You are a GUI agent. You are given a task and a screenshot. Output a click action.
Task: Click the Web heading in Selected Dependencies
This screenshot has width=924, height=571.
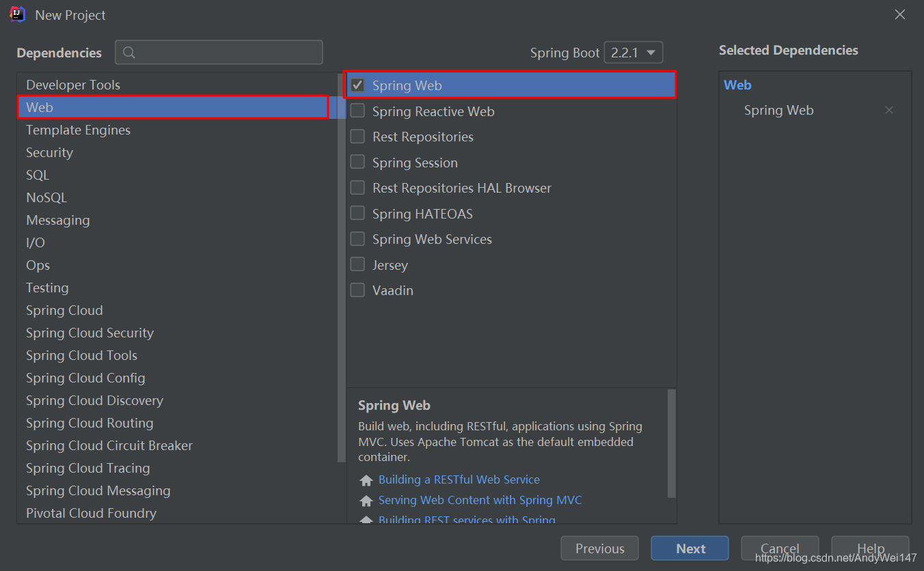[737, 85]
